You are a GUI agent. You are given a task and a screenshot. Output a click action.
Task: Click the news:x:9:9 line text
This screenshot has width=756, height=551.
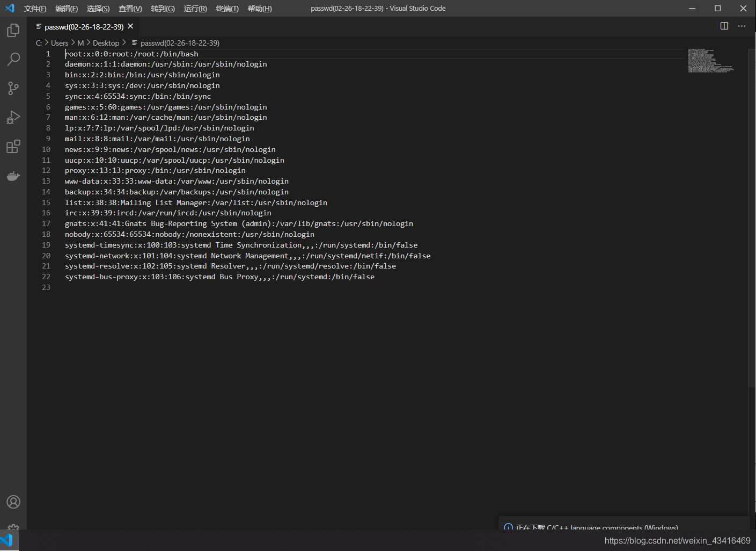(170, 149)
